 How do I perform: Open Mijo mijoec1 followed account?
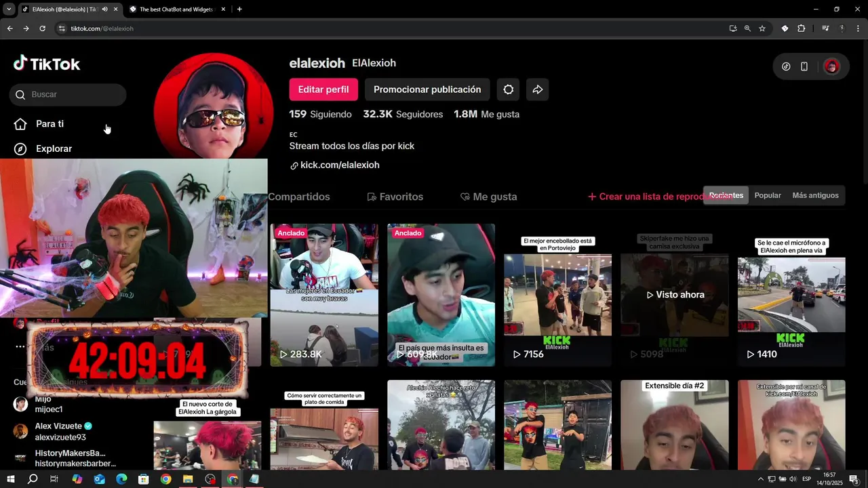click(x=39, y=405)
